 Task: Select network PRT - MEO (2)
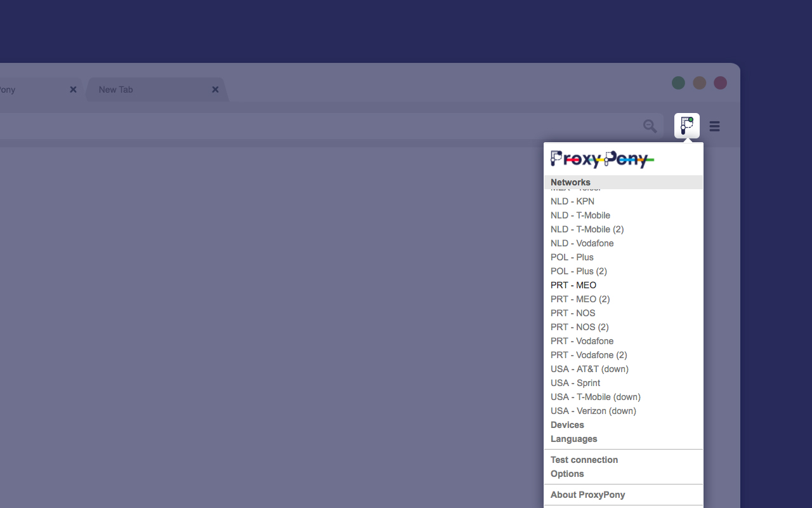[624, 299]
